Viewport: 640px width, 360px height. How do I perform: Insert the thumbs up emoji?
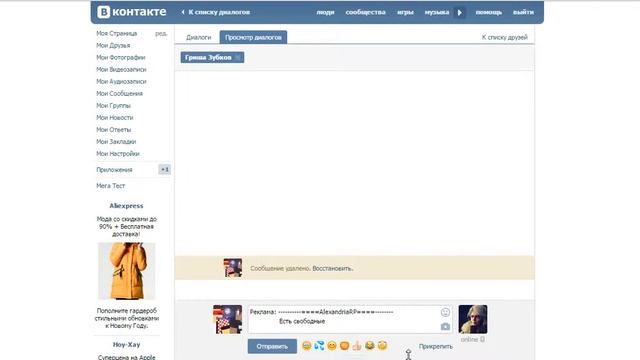tap(357, 346)
